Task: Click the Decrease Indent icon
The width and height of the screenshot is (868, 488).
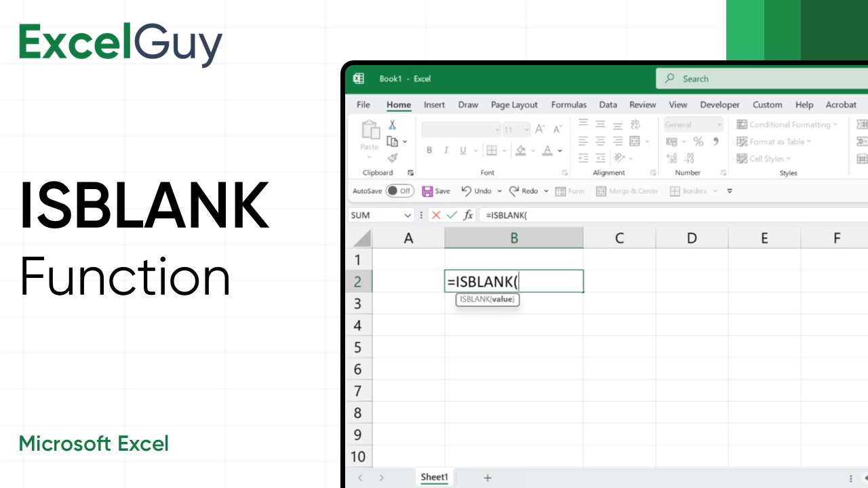Action: [583, 158]
